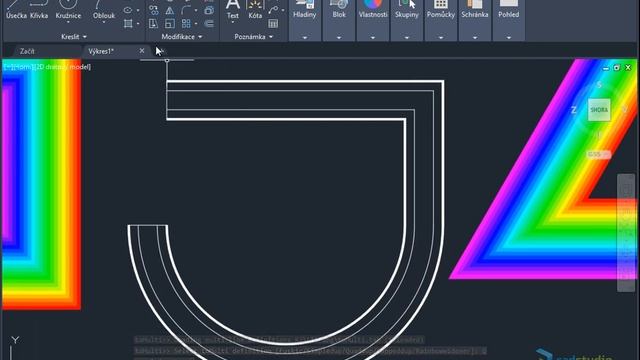Open the Pomůcky utilities panel button
This screenshot has width=640, height=360.
tap(441, 10)
